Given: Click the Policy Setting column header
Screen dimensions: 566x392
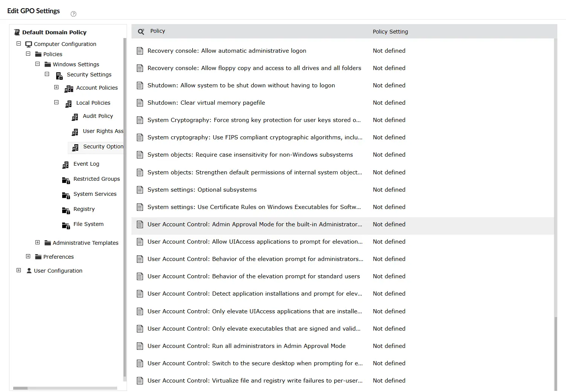Looking at the screenshot, I should tap(390, 32).
